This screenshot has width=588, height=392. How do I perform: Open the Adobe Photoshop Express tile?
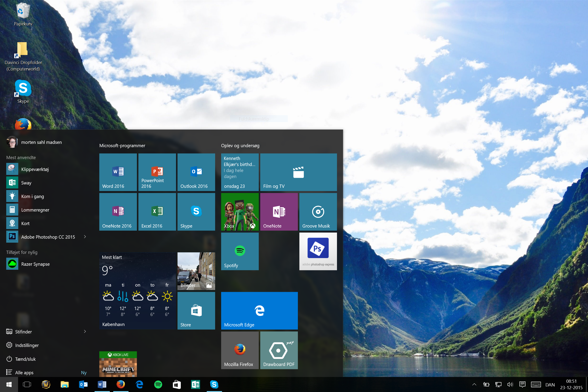(318, 251)
